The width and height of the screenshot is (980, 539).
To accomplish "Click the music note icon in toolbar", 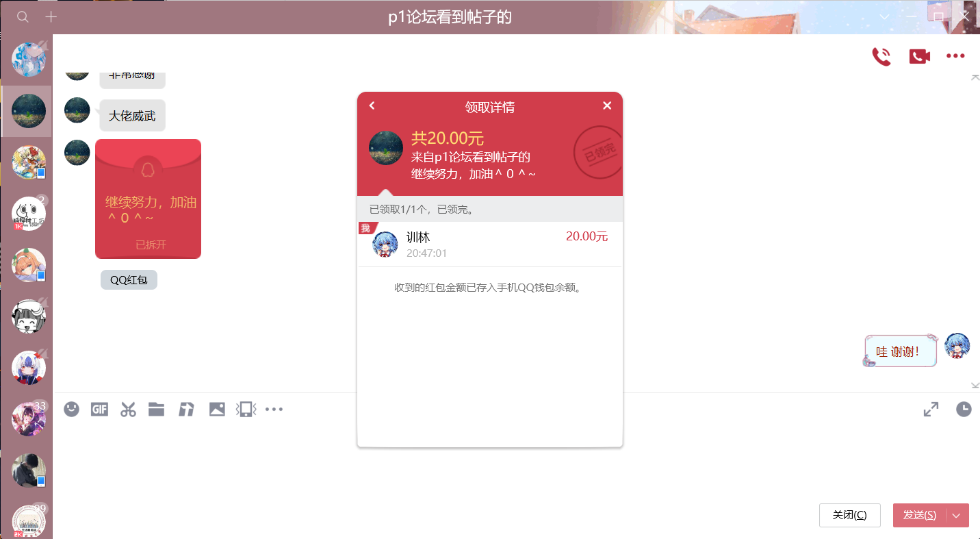I will point(186,410).
